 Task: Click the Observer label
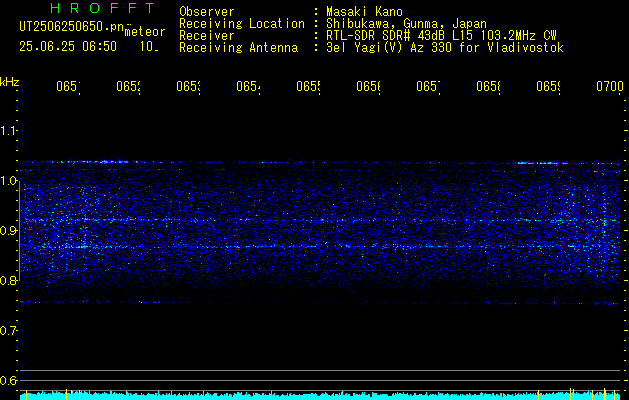tap(207, 11)
